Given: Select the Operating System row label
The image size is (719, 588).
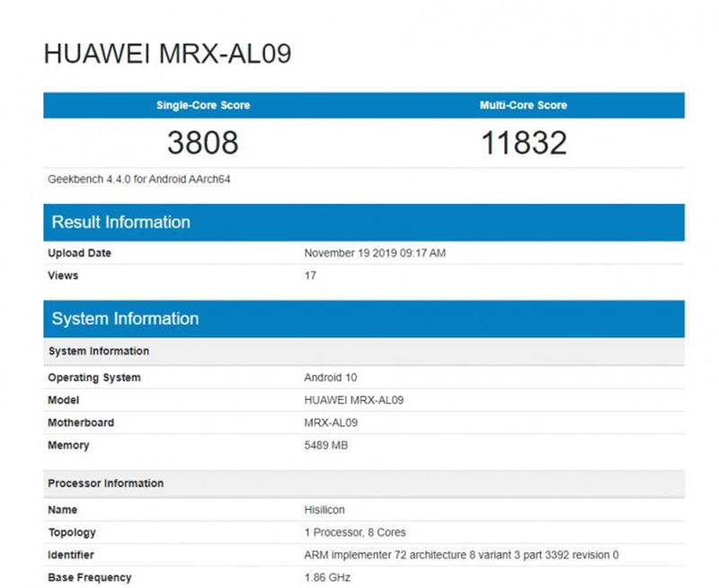Looking at the screenshot, I should pos(93,378).
